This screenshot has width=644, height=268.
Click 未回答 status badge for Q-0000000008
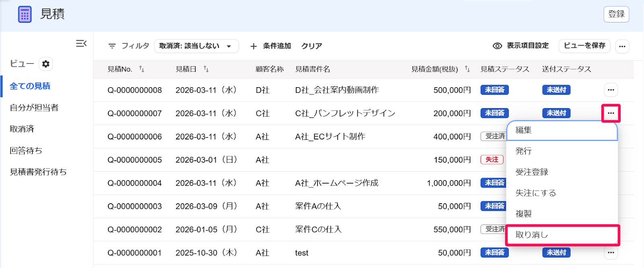(495, 90)
